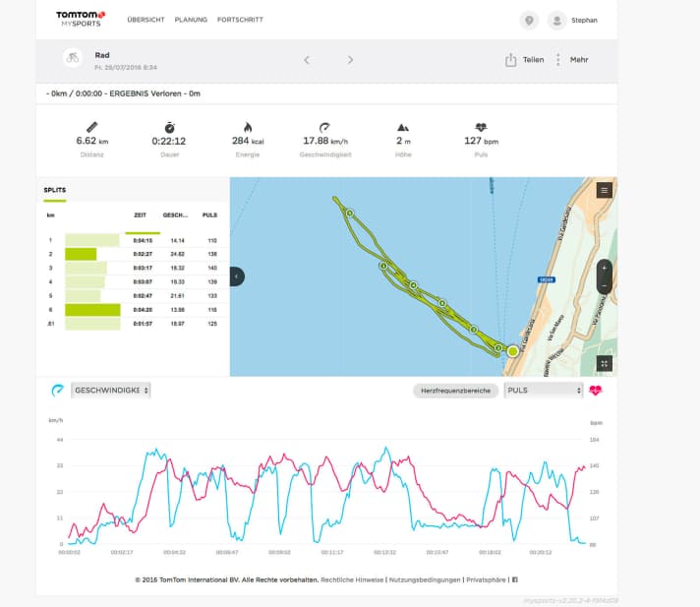Click the cycling activity icon

point(72,60)
